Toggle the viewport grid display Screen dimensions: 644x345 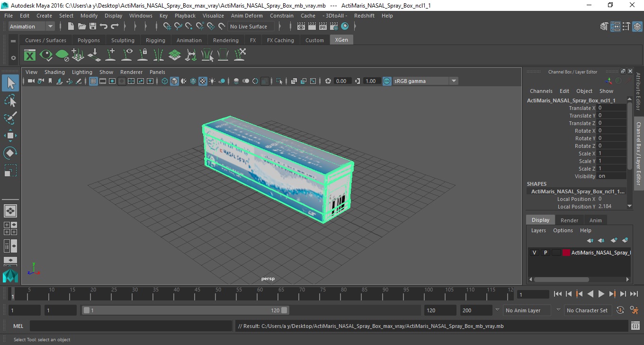point(93,81)
